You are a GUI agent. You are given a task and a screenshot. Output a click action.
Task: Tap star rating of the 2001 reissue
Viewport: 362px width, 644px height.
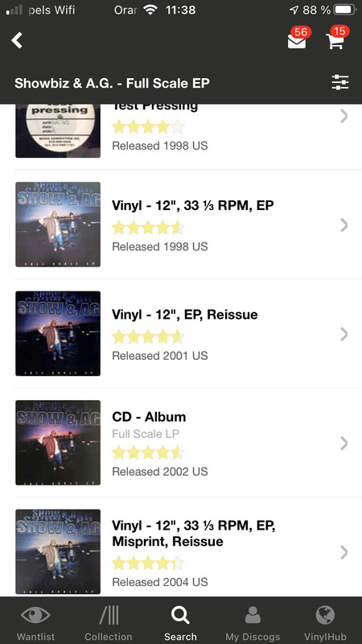click(x=148, y=336)
